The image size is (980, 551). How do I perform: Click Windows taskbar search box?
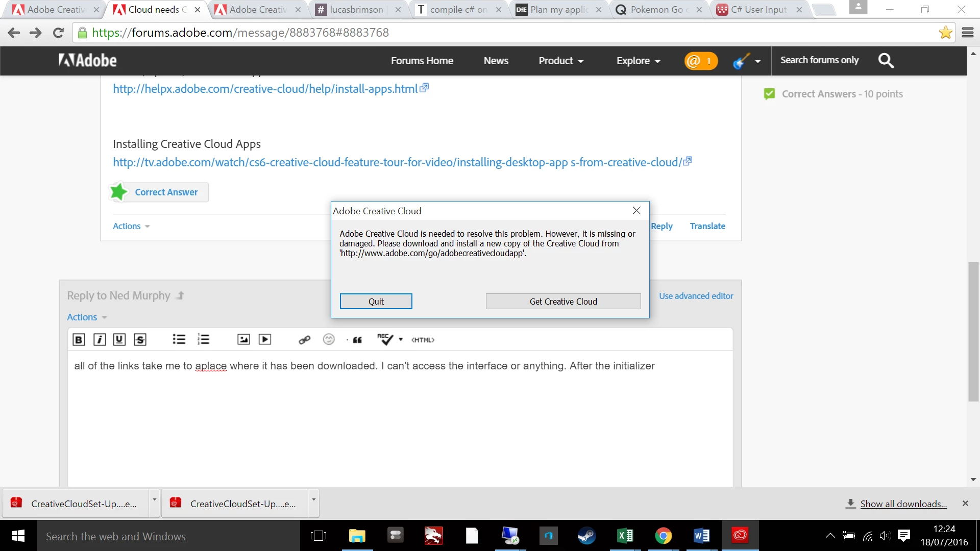click(x=168, y=536)
